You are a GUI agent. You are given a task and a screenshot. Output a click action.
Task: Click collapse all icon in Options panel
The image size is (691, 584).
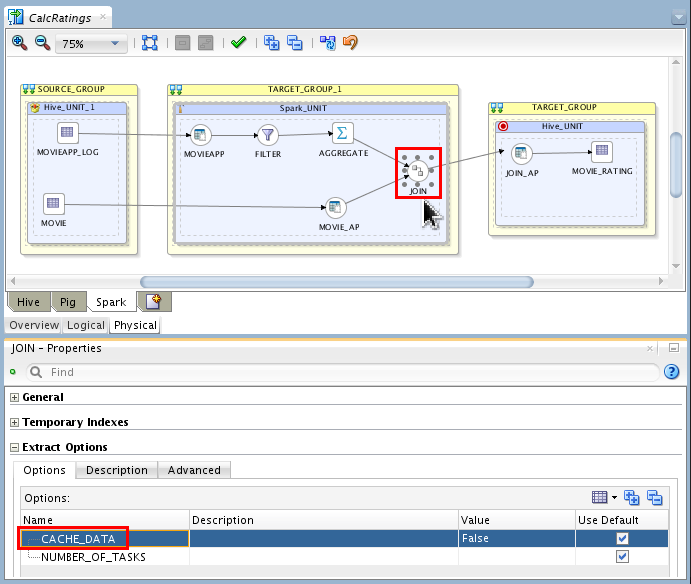click(x=654, y=498)
